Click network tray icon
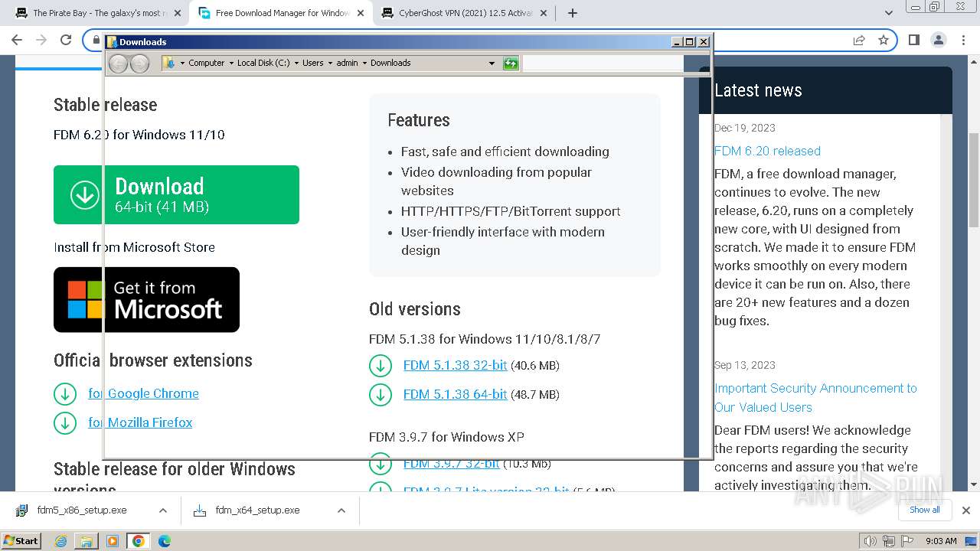 (x=889, y=541)
